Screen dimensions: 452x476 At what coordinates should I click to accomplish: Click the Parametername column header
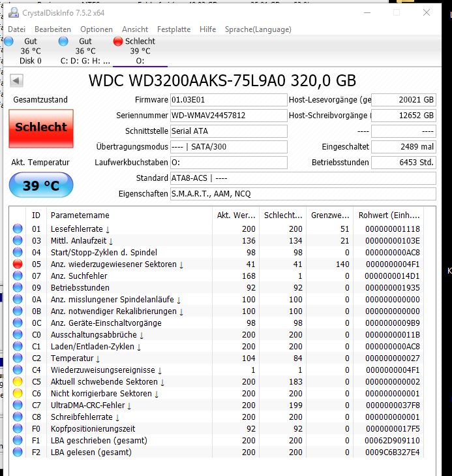coord(129,215)
